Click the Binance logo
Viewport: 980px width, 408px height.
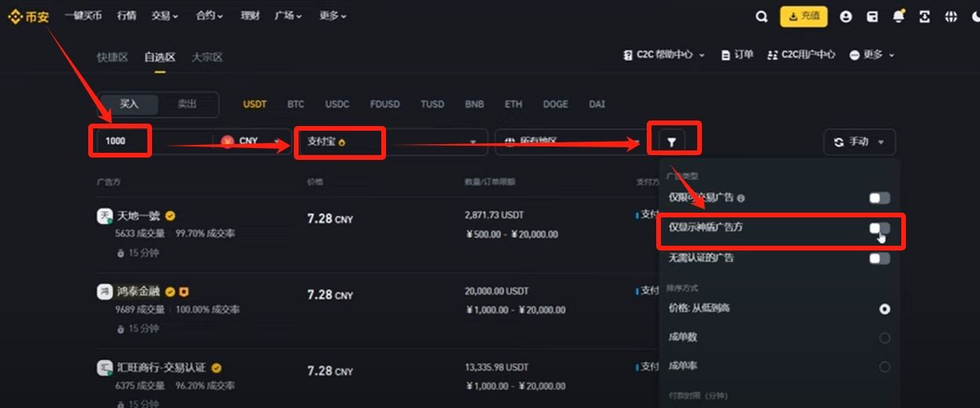click(28, 16)
